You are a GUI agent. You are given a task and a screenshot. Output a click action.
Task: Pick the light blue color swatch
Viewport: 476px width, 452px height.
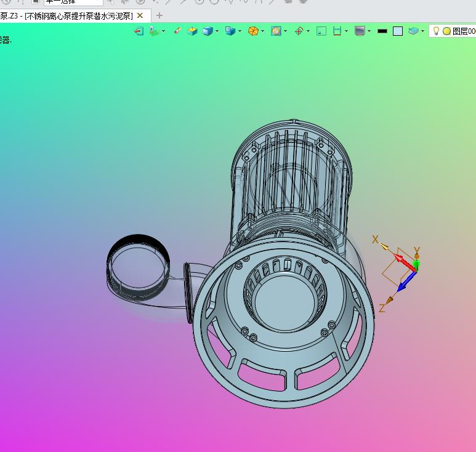coord(398,31)
